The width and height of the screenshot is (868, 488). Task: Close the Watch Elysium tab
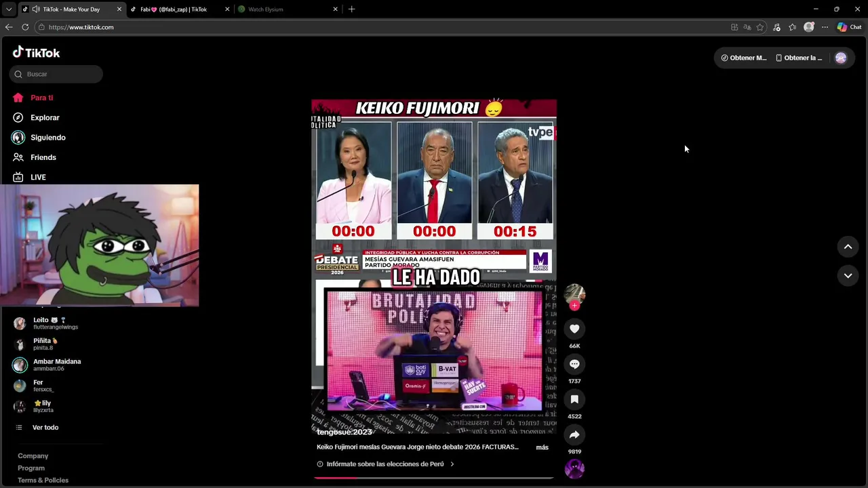tap(335, 9)
